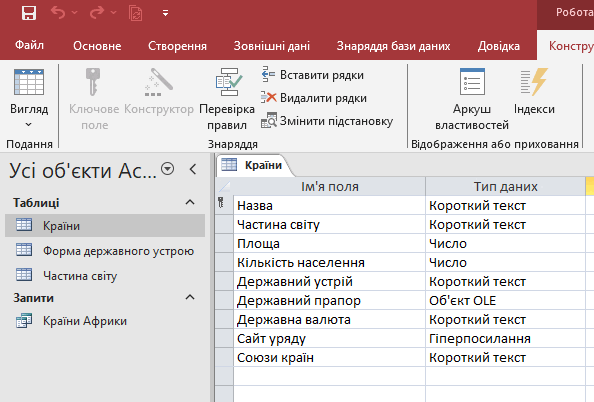594x402 pixels.
Task: Click the Державний прапор field name
Action: click(330, 300)
